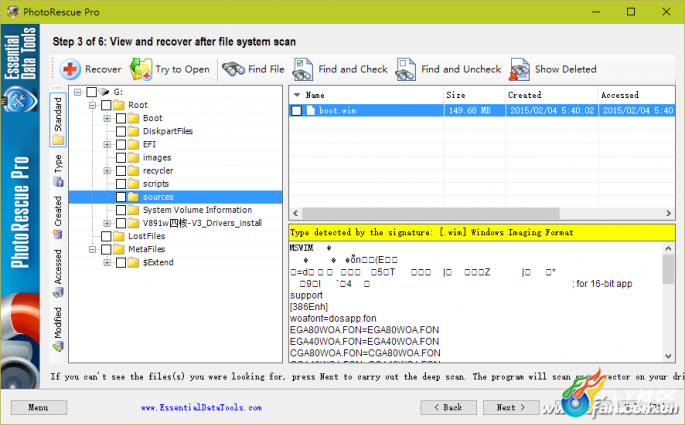Select the V891w Drivers_install folder label
685x425 pixels.
[x=202, y=223]
